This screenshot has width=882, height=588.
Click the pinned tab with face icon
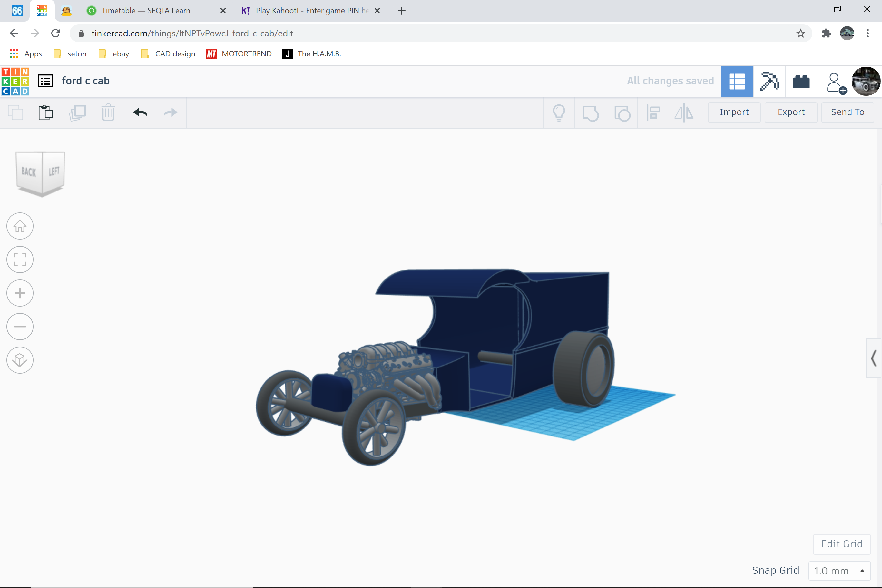[66, 11]
